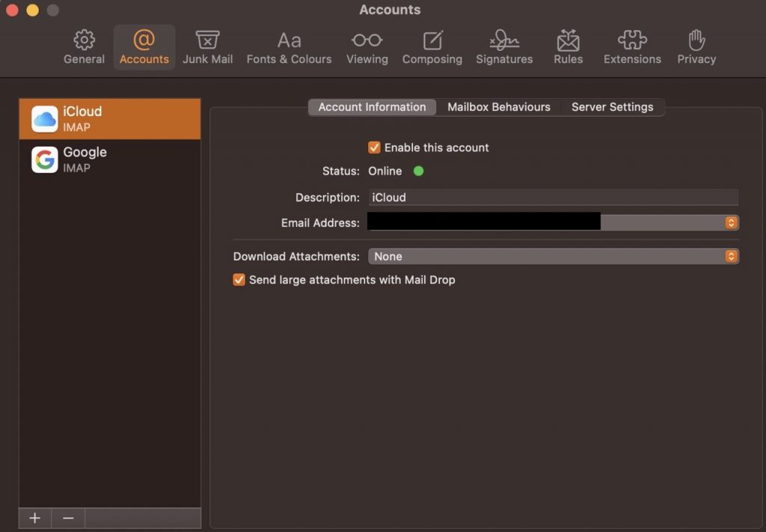Screen dimensions: 766x532
Task: Add a new account with plus button
Action: (34, 518)
